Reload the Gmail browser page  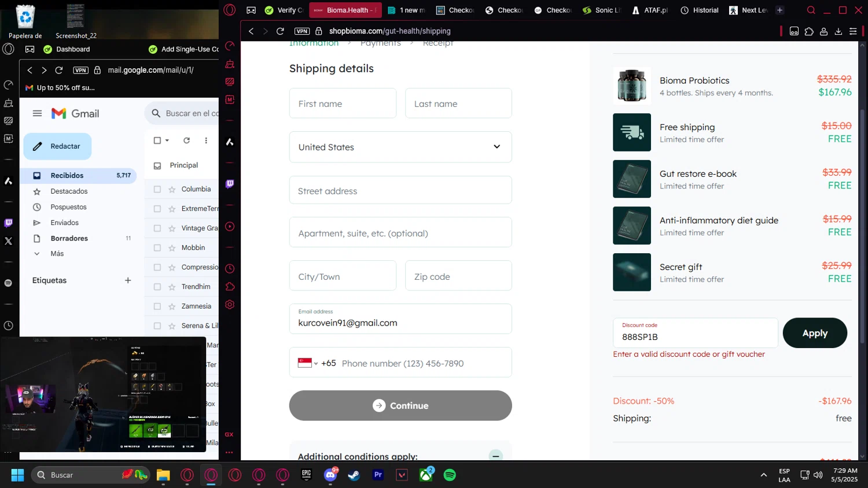pyautogui.click(x=59, y=70)
